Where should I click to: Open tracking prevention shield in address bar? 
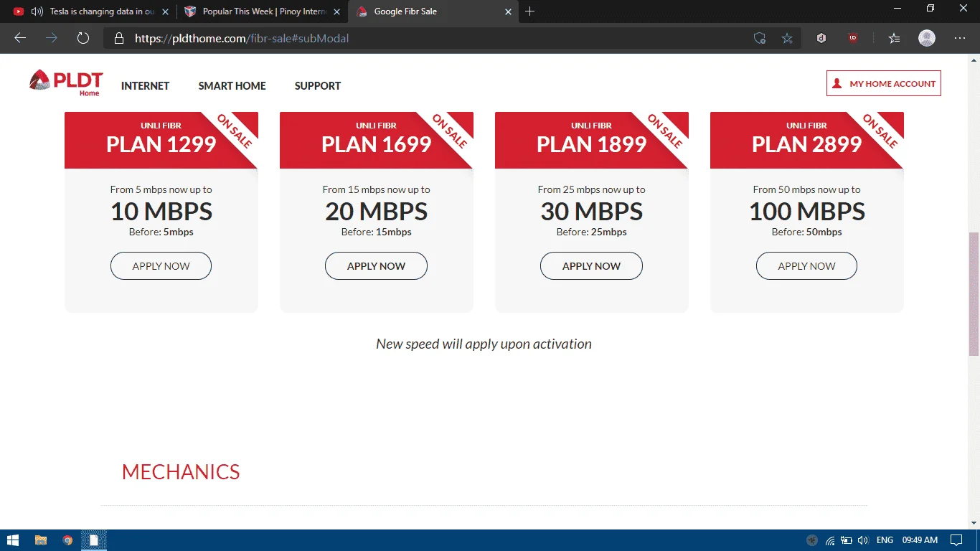(x=760, y=38)
